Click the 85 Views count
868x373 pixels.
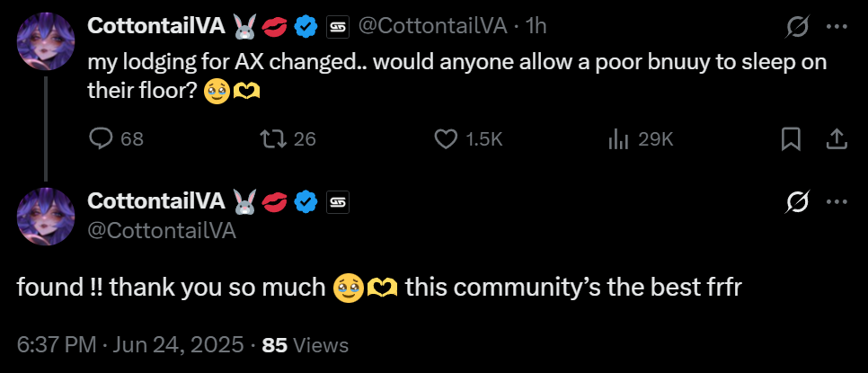(305, 344)
